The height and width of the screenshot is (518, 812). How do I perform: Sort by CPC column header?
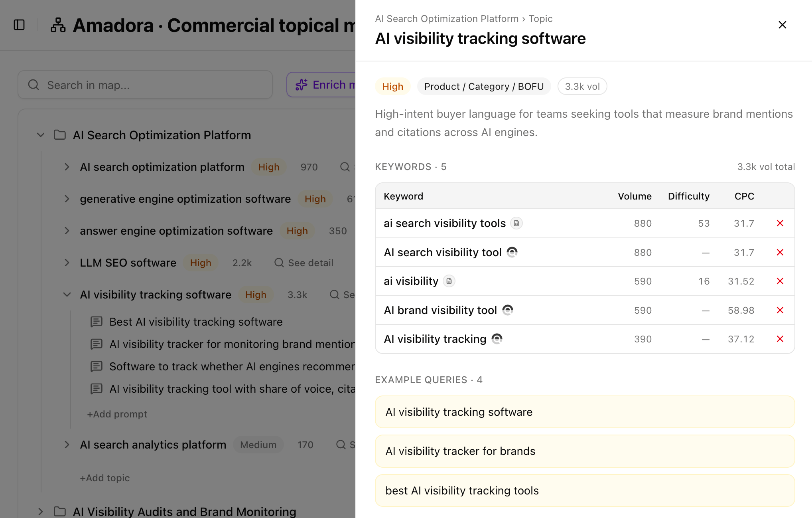coord(744,196)
